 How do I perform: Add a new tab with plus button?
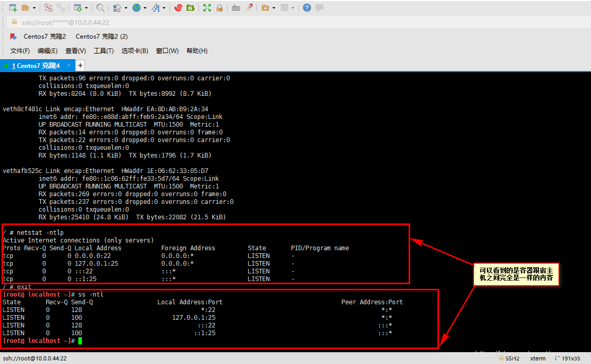pos(80,65)
